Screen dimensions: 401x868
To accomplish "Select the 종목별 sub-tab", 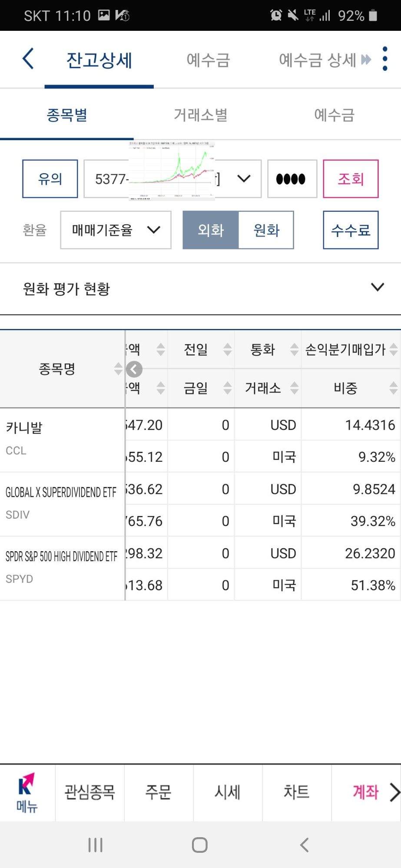I will (67, 115).
